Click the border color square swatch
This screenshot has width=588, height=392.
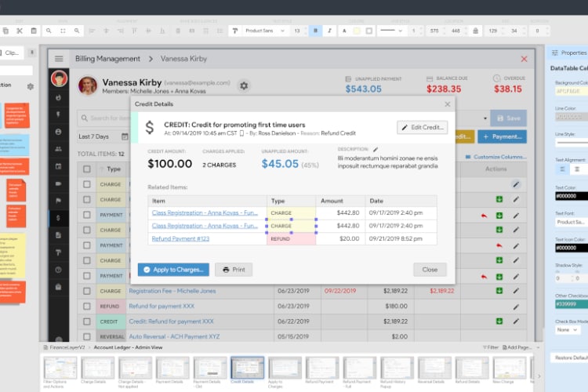coord(369,31)
